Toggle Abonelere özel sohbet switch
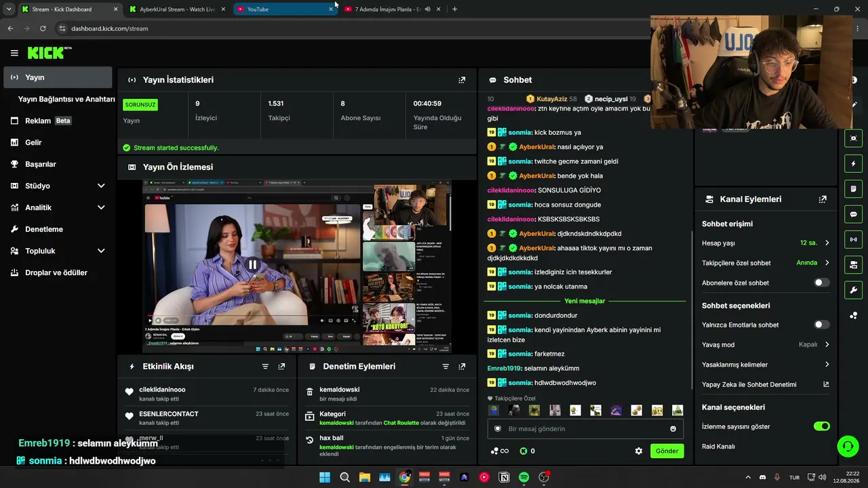Viewport: 868px width, 488px height. pos(821,283)
